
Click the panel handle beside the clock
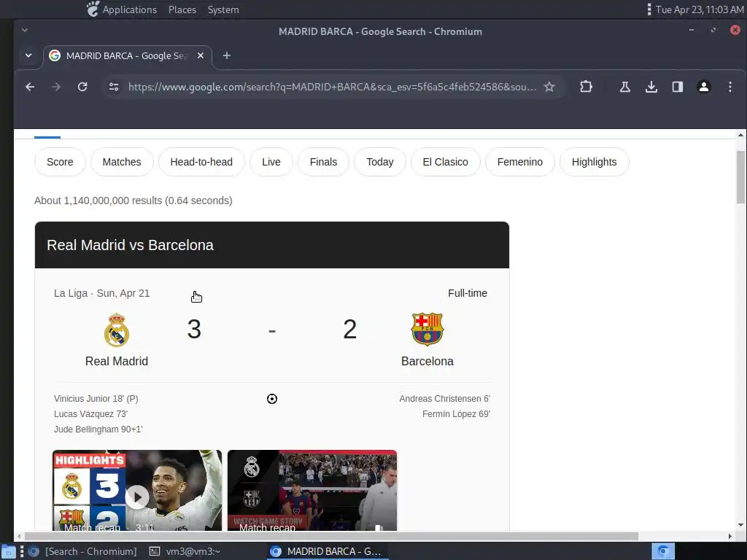click(649, 9)
